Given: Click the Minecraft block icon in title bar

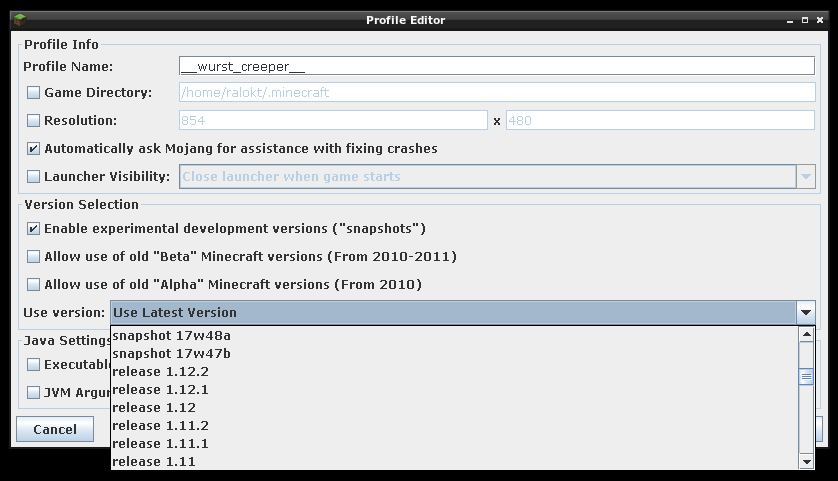Looking at the screenshot, I should [x=18, y=19].
